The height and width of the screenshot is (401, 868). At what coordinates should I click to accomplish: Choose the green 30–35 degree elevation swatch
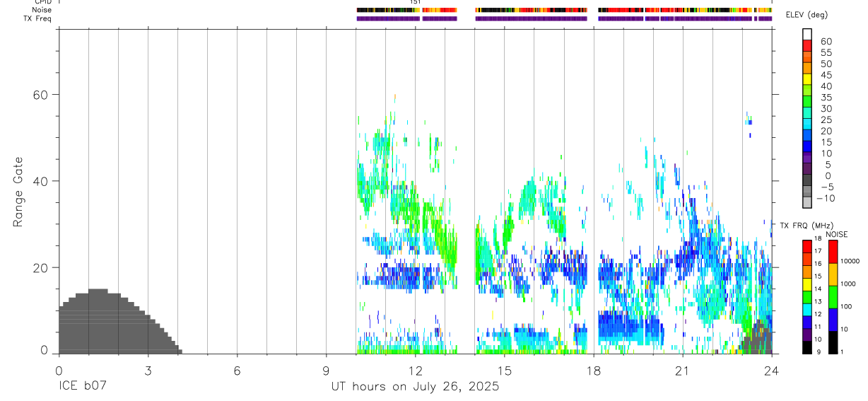[x=807, y=102]
